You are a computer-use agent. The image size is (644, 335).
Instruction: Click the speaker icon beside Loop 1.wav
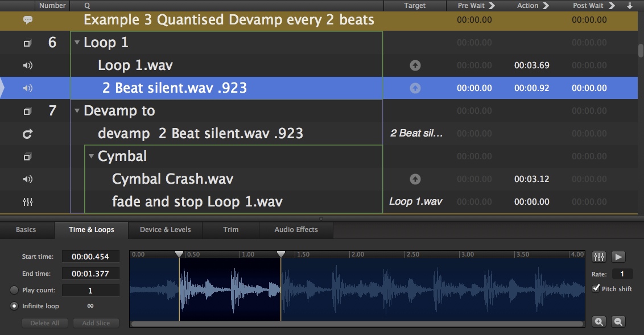point(27,65)
